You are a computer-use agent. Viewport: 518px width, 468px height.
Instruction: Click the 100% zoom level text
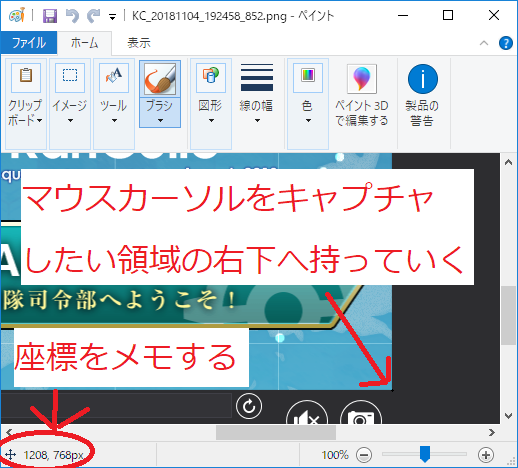335,455
